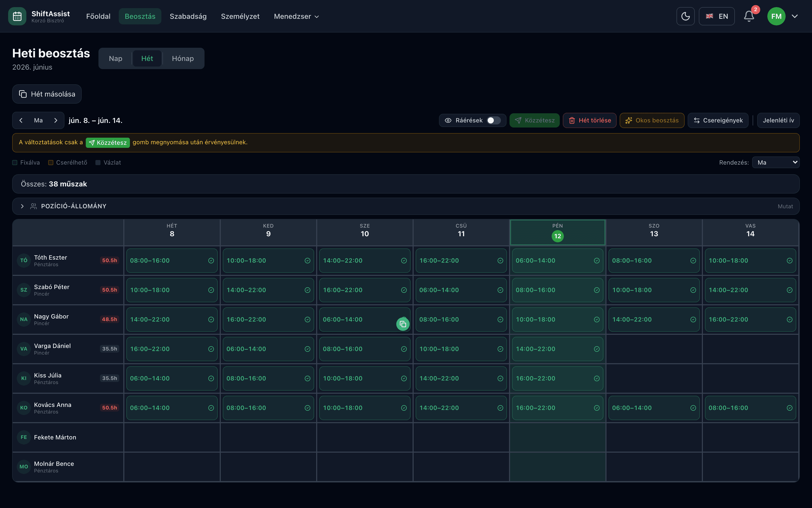Click the people icon in Pozíció-állomány header
Viewport: 812px width, 508px height.
pos(33,206)
